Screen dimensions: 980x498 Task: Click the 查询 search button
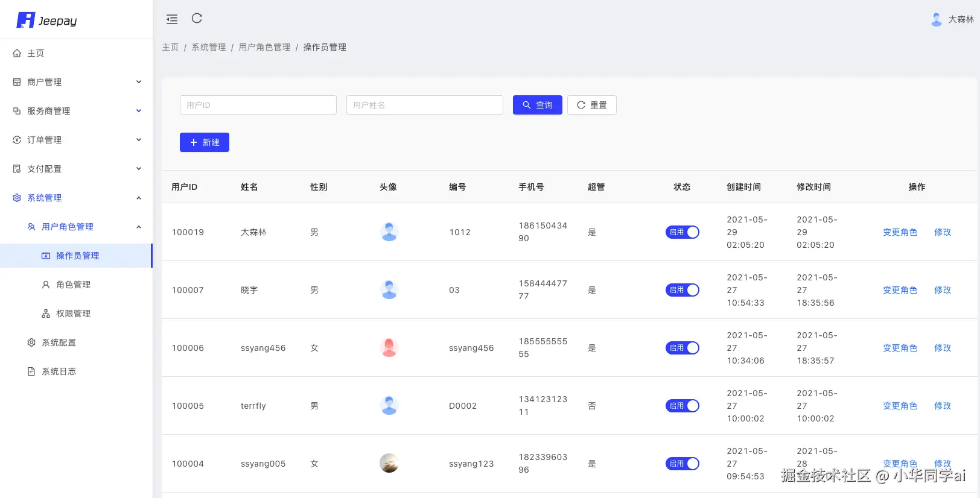538,105
